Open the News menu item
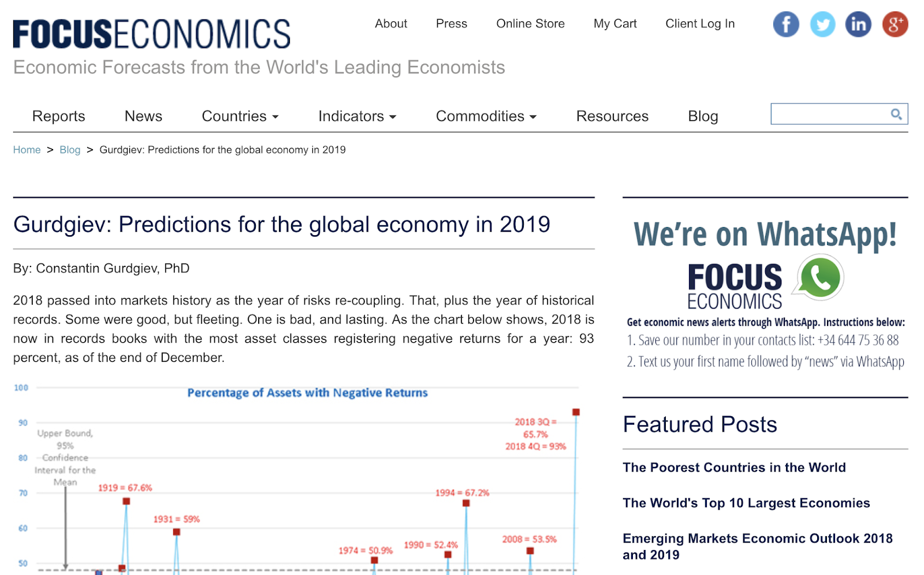Screen dimensions: 924x575 [143, 116]
